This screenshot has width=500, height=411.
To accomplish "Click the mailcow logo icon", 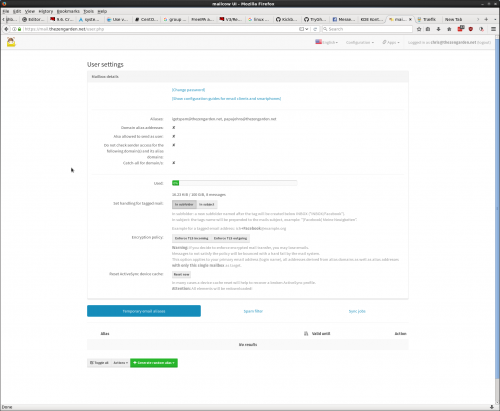I will pos(11,42).
